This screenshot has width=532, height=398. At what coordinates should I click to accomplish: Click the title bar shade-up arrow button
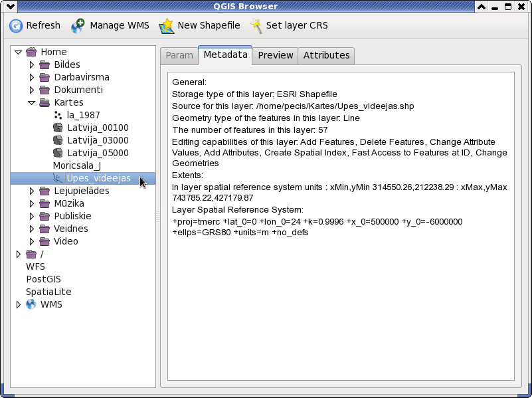[x=482, y=7]
